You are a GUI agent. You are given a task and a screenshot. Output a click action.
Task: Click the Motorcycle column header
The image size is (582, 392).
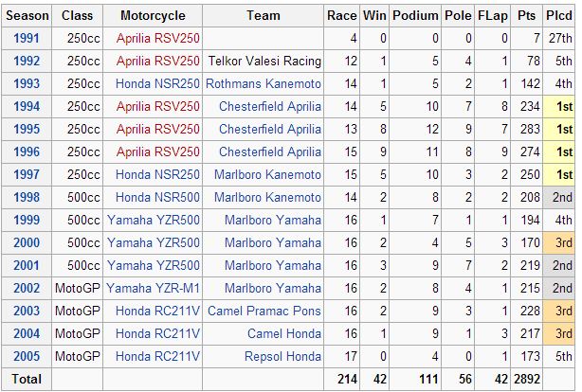(154, 15)
